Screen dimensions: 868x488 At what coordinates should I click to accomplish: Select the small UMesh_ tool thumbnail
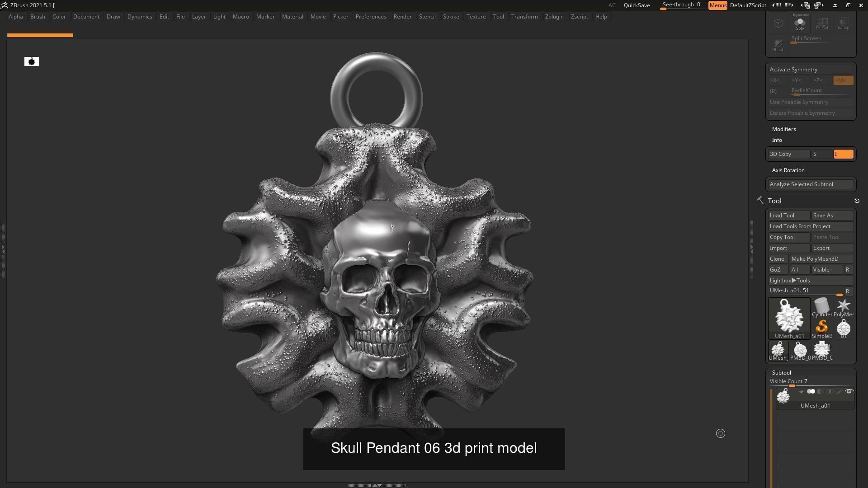[778, 351]
